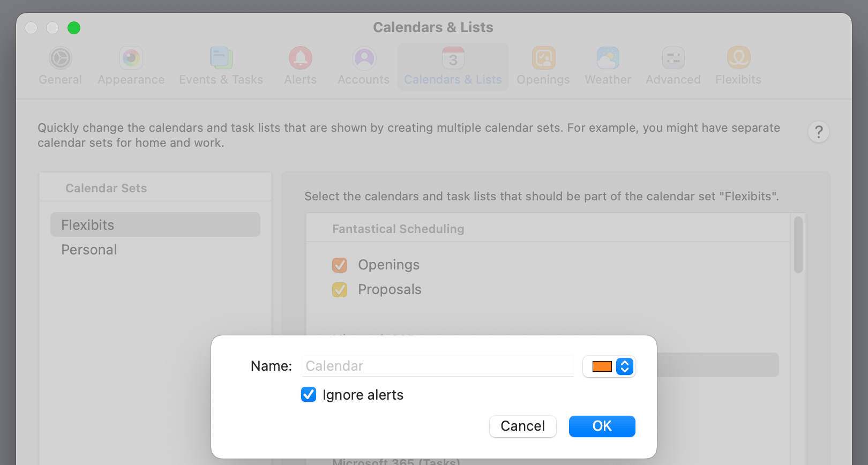868x465 pixels.
Task: Select the Weather preferences icon
Action: point(608,58)
